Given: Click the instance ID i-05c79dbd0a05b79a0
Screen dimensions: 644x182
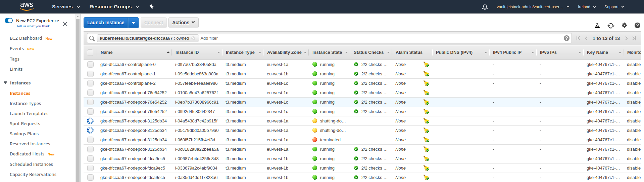Looking at the screenshot, I should [x=197, y=131].
